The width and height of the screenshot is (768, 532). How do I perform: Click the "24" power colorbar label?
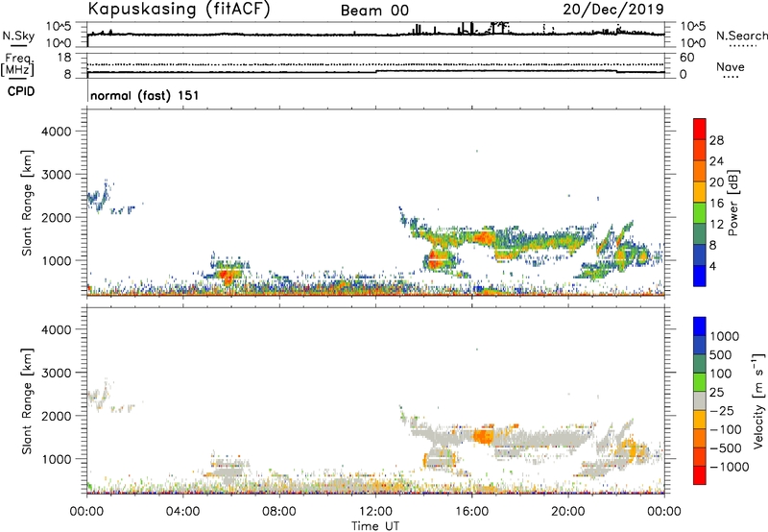pos(716,161)
